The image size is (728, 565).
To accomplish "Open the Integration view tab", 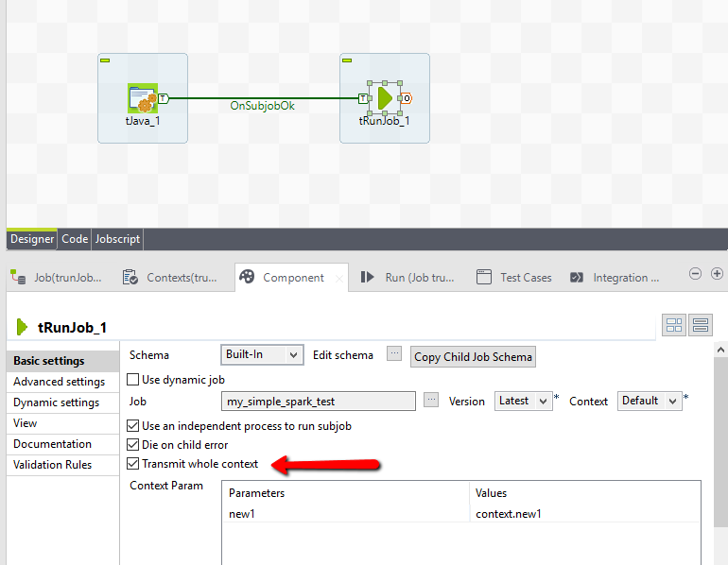I will 615,278.
